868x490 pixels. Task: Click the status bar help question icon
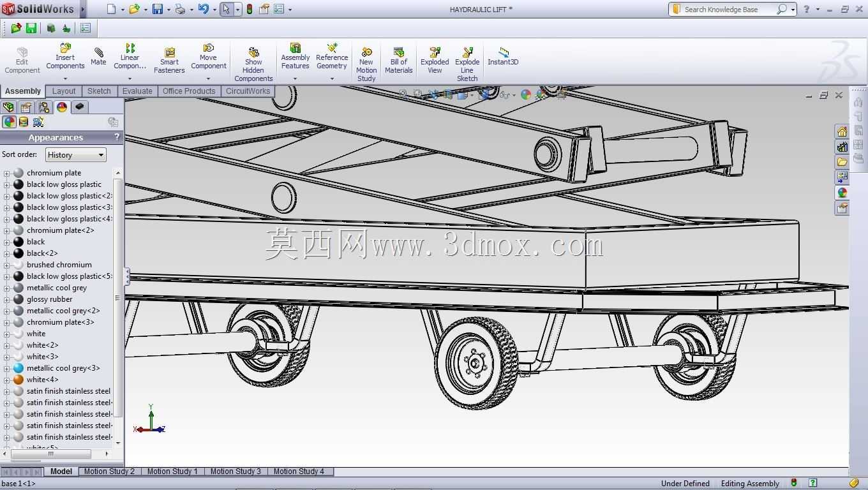point(812,483)
